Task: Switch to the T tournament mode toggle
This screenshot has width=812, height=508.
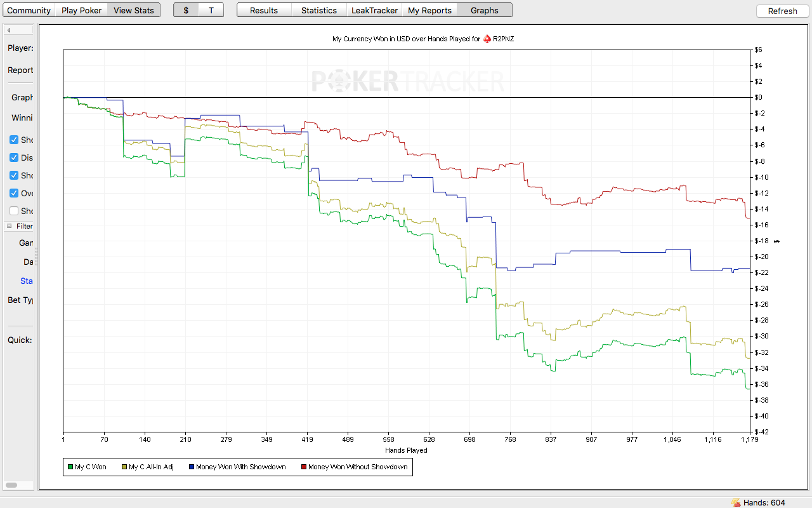Action: (x=211, y=10)
